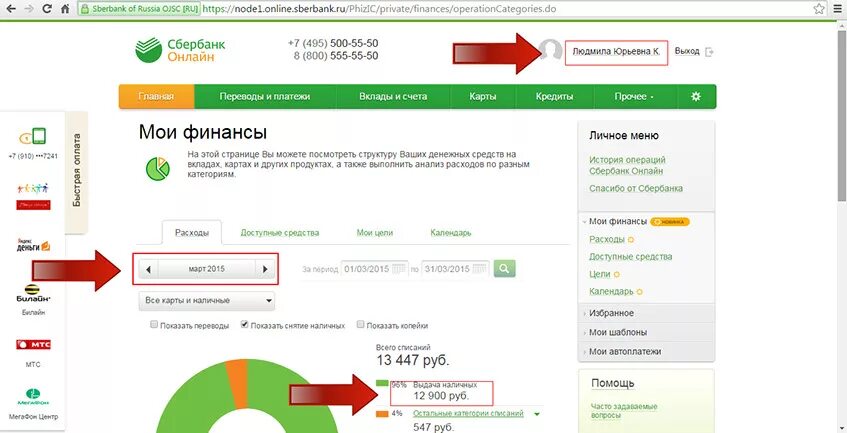Bookmark page with star icon

coord(819,9)
